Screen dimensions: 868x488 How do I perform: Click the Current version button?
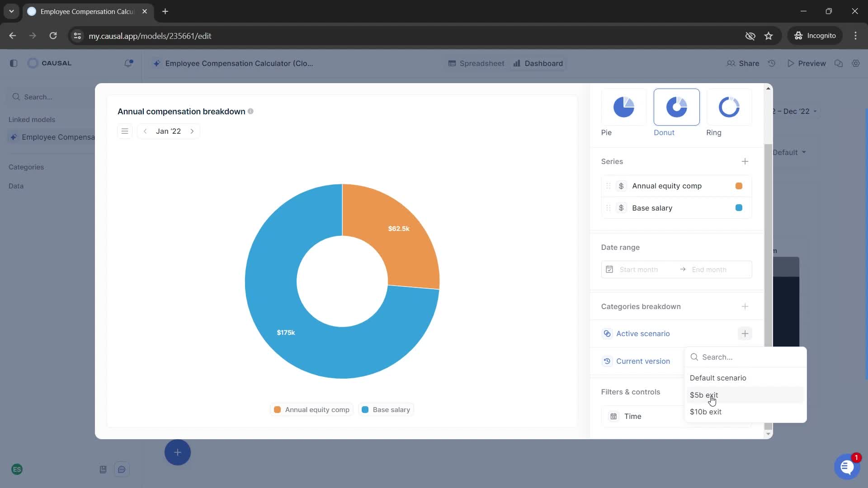pos(644,361)
